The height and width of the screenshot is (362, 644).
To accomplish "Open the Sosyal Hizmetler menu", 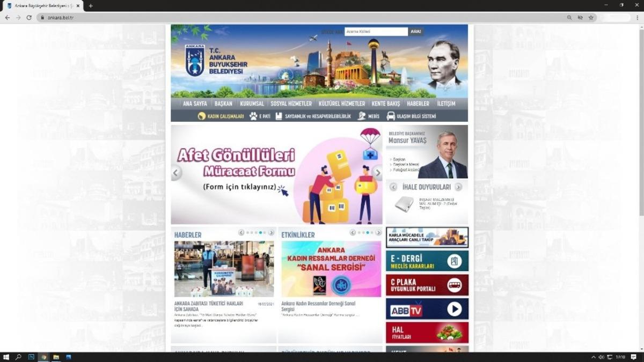I will [x=291, y=104].
